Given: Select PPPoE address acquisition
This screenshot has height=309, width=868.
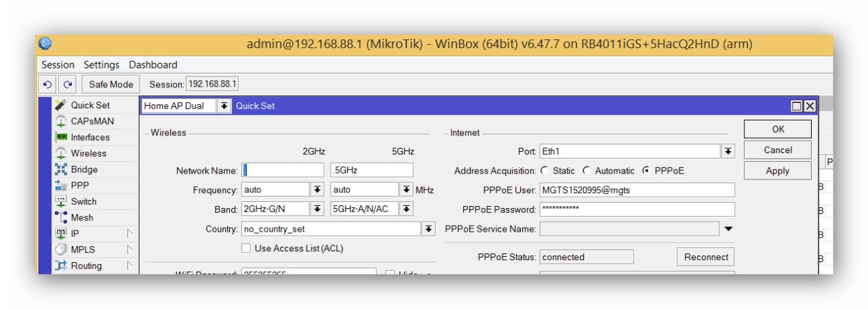Looking at the screenshot, I should (x=645, y=171).
